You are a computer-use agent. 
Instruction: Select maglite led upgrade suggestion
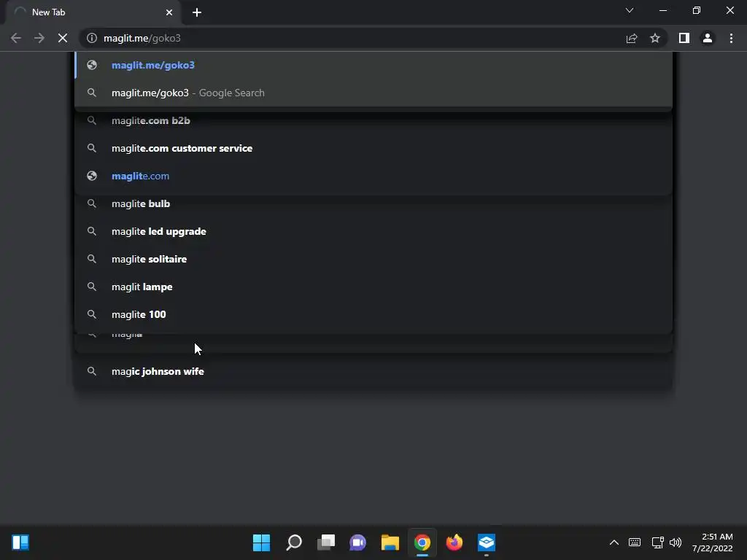(x=373, y=231)
